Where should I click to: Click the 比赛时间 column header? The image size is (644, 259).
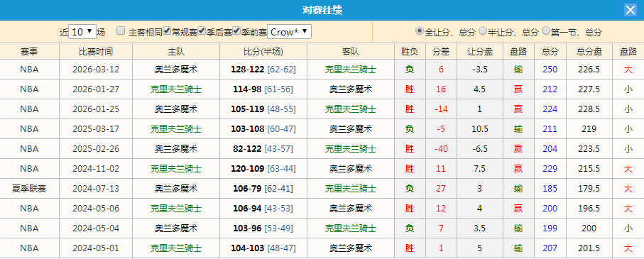pyautogui.click(x=96, y=51)
